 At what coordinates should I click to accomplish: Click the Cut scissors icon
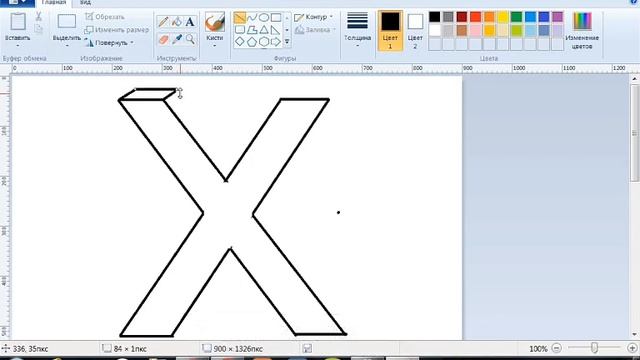pos(38,16)
